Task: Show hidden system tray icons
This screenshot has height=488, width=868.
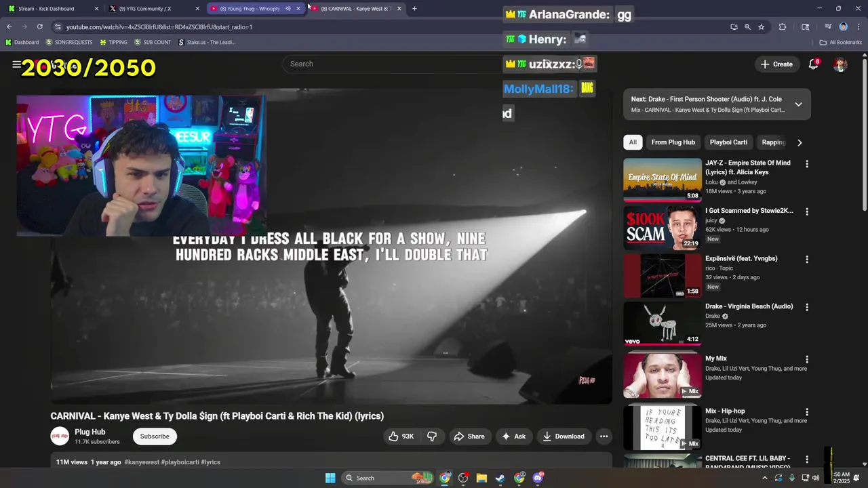Action: (x=765, y=478)
